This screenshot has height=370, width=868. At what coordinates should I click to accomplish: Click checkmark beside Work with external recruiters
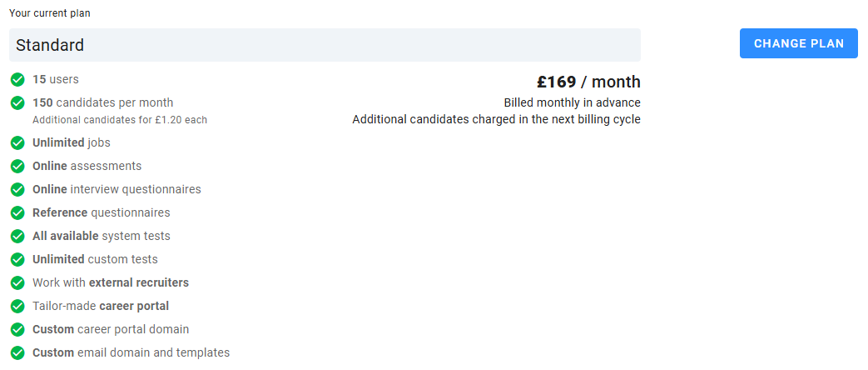pos(17,283)
